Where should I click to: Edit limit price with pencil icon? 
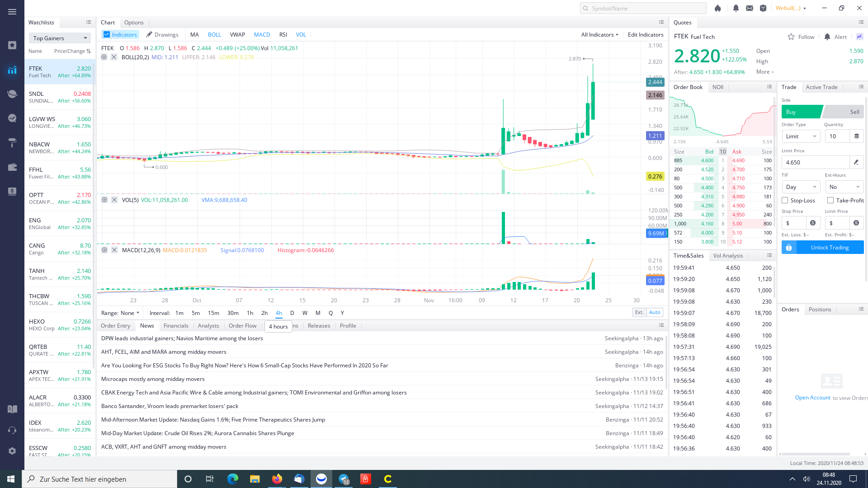point(856,162)
